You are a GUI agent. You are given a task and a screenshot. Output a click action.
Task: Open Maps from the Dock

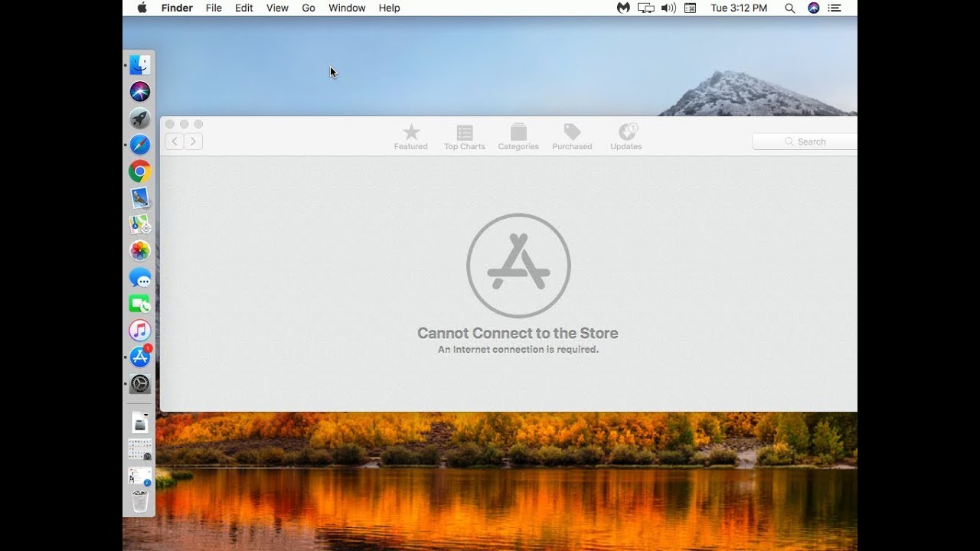[x=139, y=224]
